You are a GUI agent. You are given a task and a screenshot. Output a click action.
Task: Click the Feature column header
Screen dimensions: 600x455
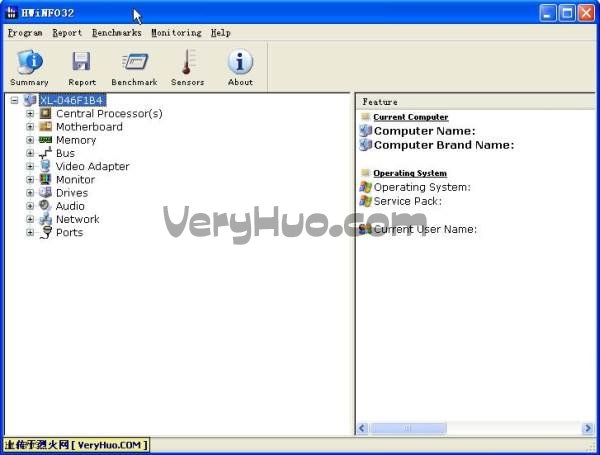click(475, 102)
